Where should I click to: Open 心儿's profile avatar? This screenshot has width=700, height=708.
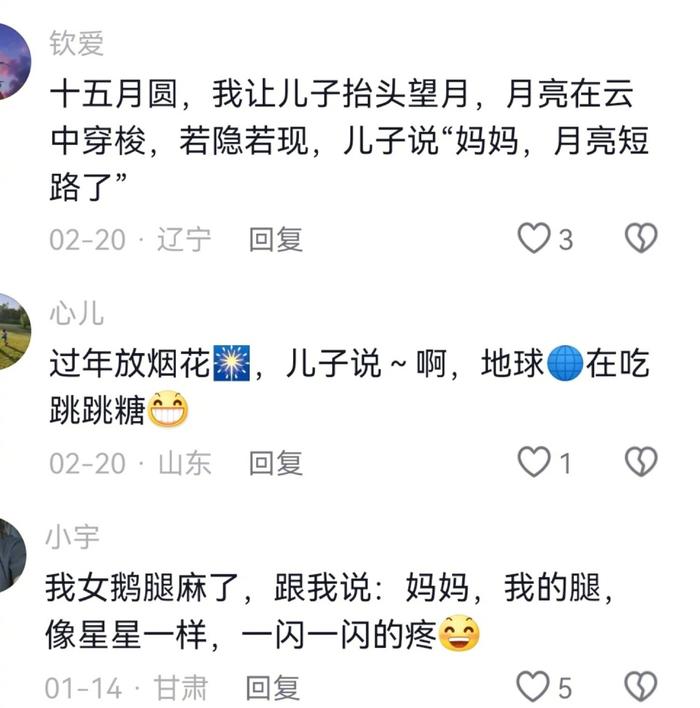coord(14,331)
